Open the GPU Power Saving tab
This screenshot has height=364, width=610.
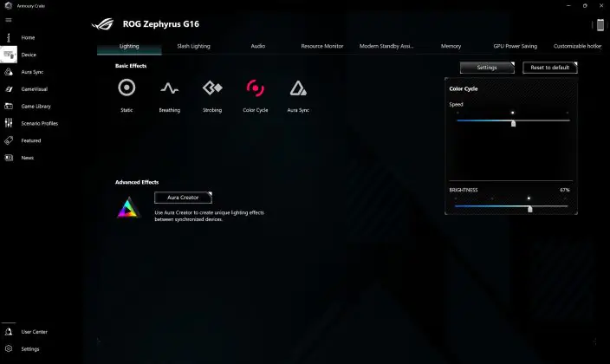pos(515,46)
